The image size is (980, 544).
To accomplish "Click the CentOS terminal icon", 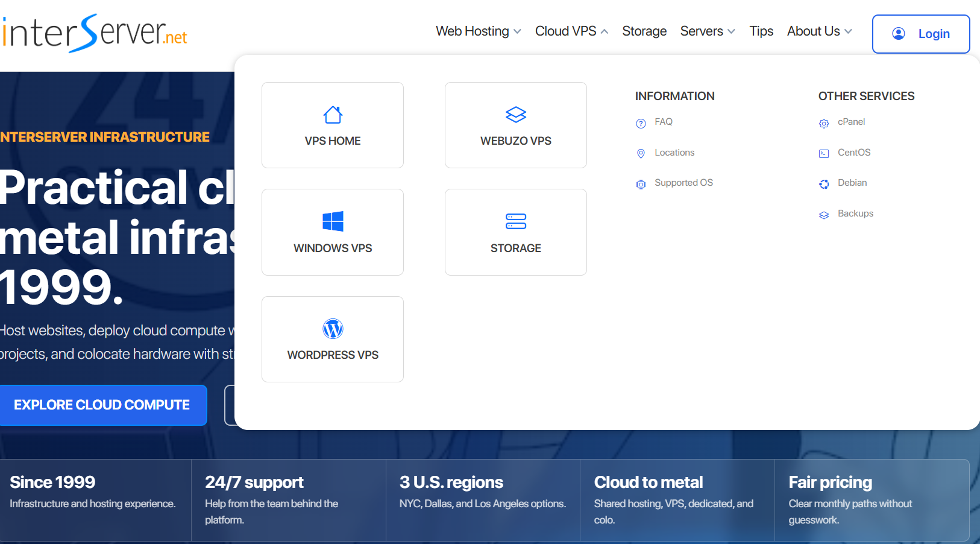I will [824, 154].
